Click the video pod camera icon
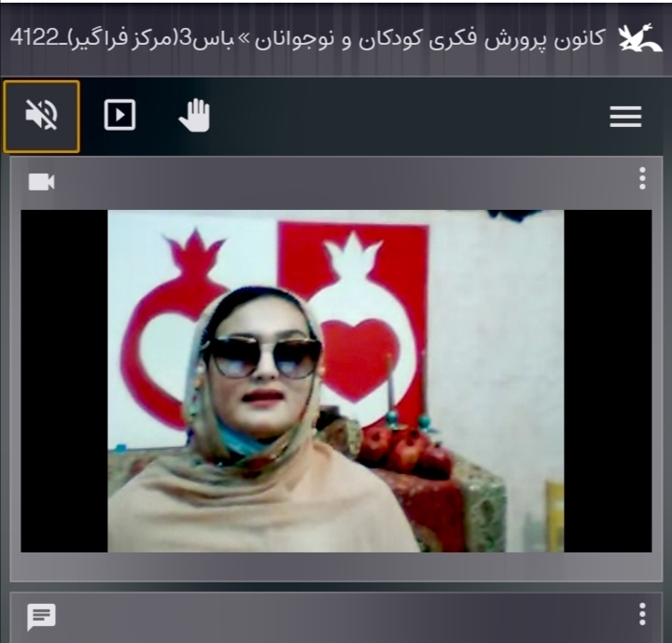Viewport: 672px width, 643px height. point(41,181)
